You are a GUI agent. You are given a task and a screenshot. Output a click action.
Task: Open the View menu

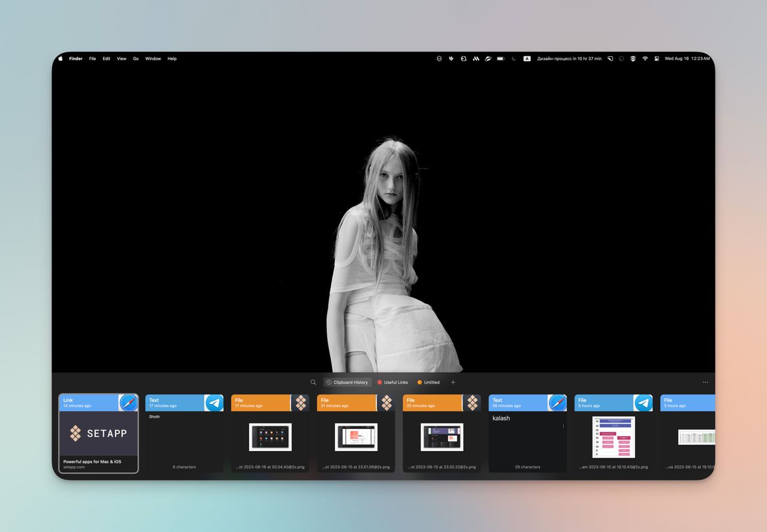click(x=122, y=59)
